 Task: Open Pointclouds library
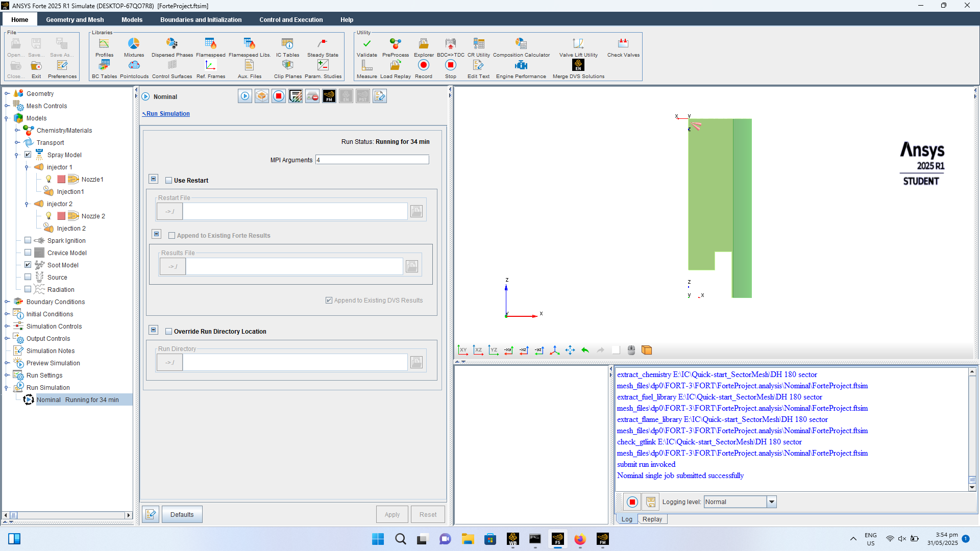click(x=134, y=69)
